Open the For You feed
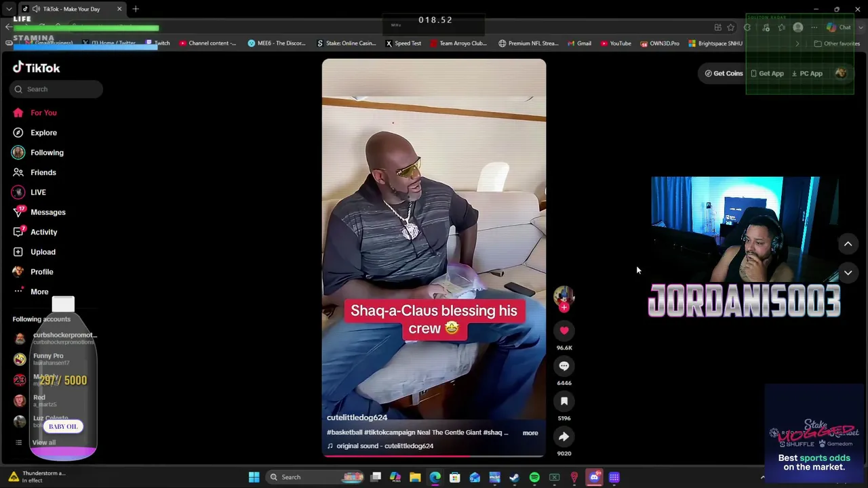The image size is (868, 488). pos(34,113)
